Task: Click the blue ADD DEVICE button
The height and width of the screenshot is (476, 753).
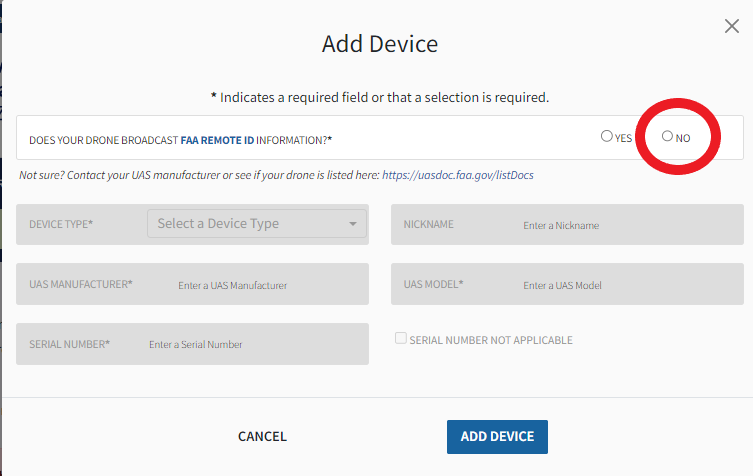Action: pyautogui.click(x=497, y=437)
